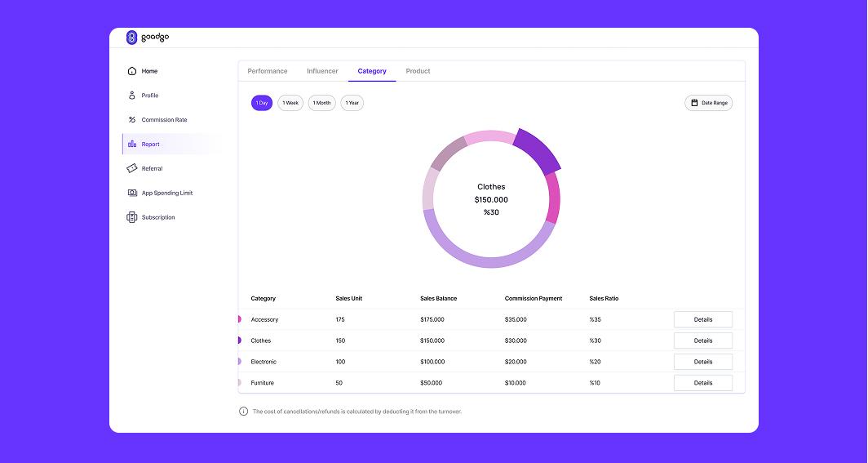The width and height of the screenshot is (868, 463).
Task: Click the Accessory category name
Action: tap(264, 319)
